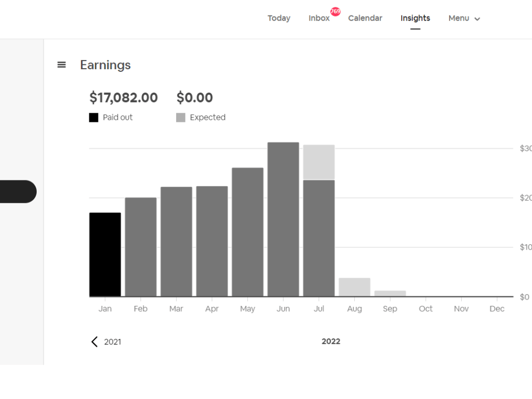Image resolution: width=532 pixels, height=399 pixels.
Task: Click the dark pill button in left sidebar
Action: [18, 192]
